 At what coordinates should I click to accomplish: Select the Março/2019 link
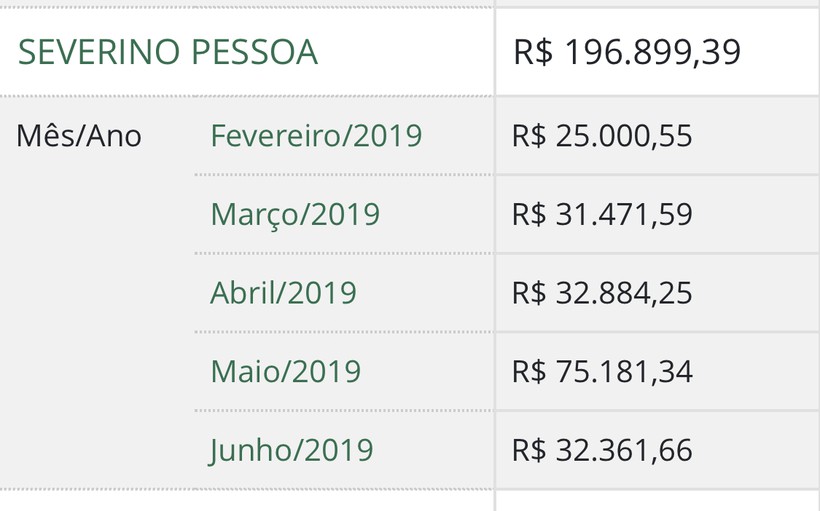tap(295, 214)
